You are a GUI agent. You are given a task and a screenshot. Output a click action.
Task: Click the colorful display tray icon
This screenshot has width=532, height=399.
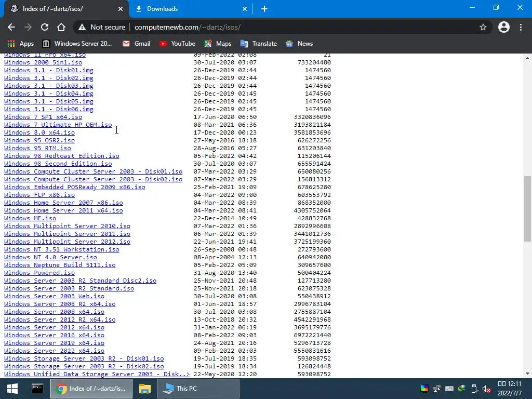point(424,389)
